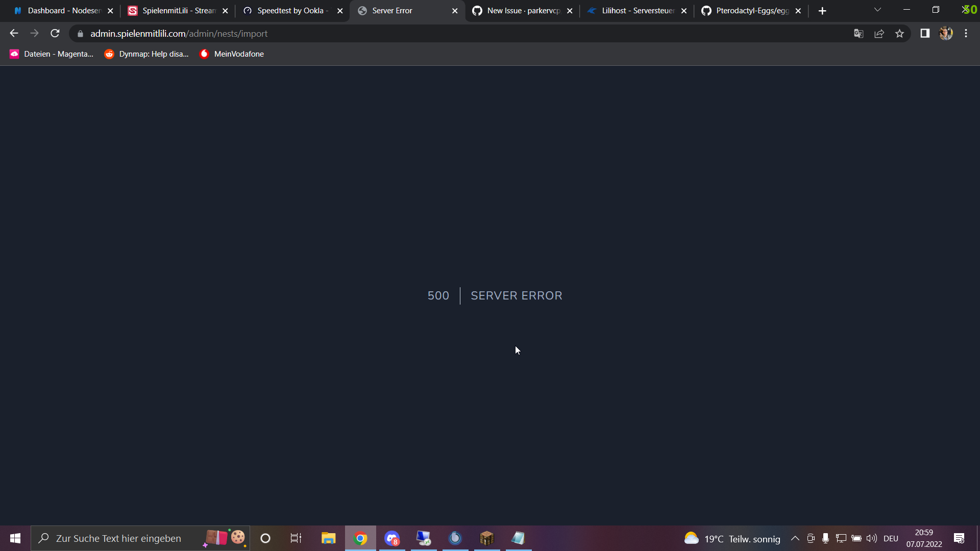Launch Minecraft from the taskbar
The width and height of the screenshot is (980, 551).
tap(487, 538)
